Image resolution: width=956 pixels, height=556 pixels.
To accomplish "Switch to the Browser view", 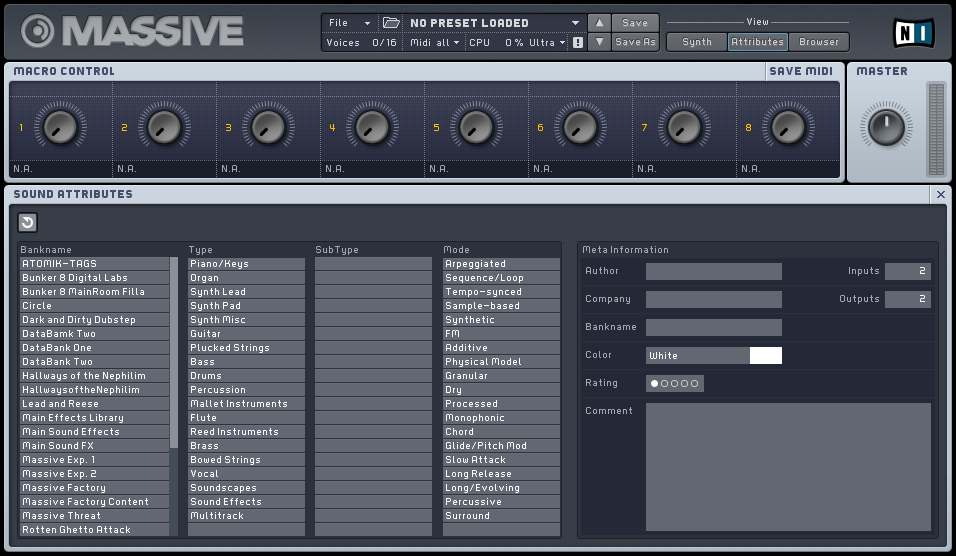I will tap(819, 42).
